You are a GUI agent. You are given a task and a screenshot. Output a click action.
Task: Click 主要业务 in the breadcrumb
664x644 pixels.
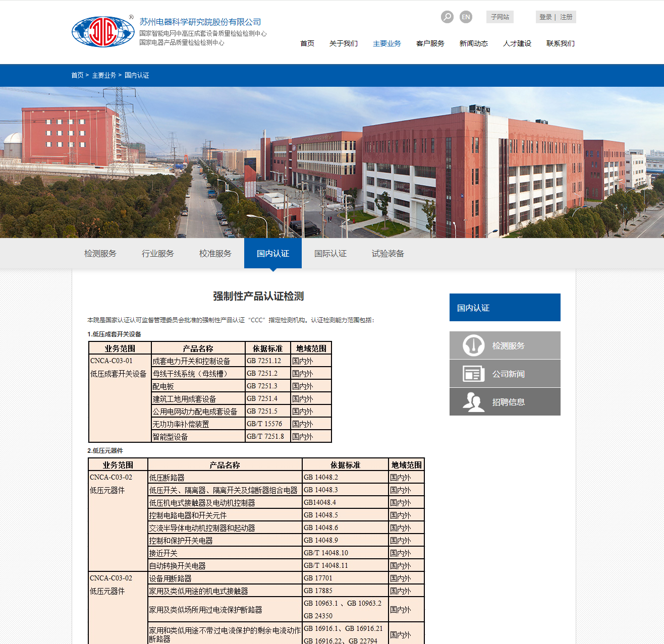click(104, 75)
